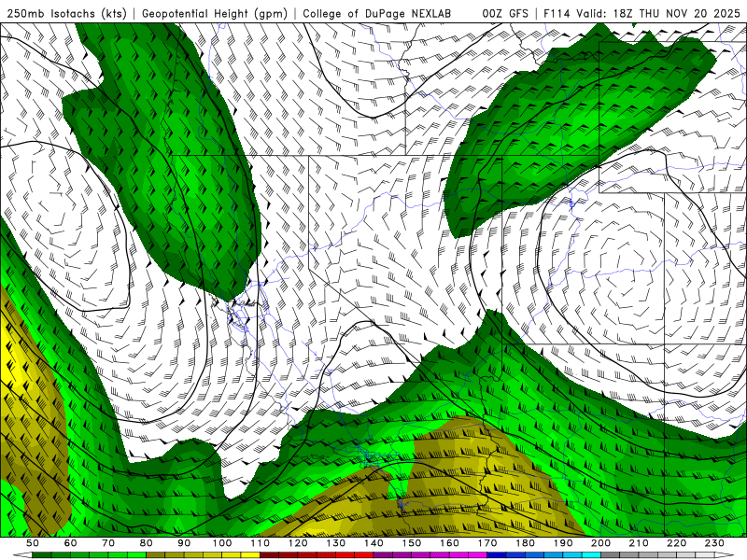Click the 'F114 Valid: 18Z THU NOV 20 2025' timestamp

pyautogui.click(x=642, y=13)
